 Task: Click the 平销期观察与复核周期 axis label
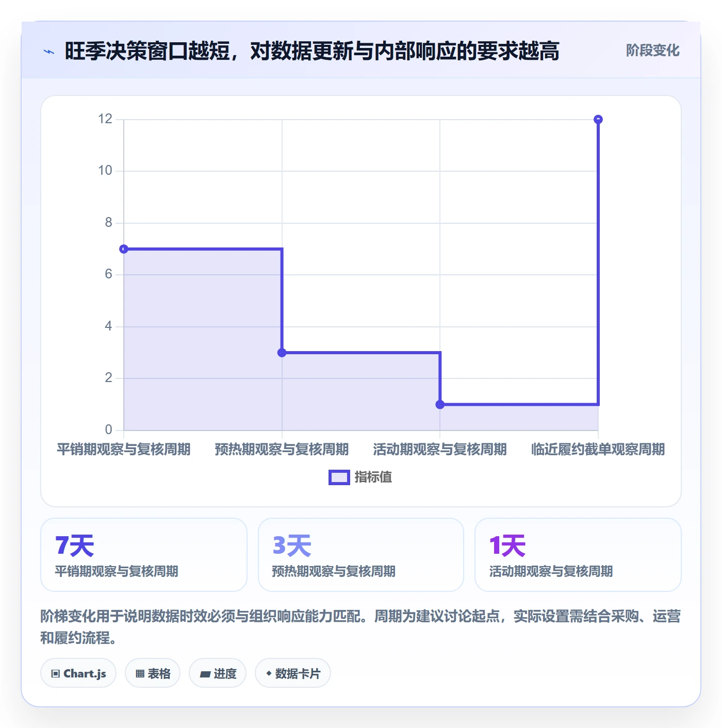tap(124, 450)
